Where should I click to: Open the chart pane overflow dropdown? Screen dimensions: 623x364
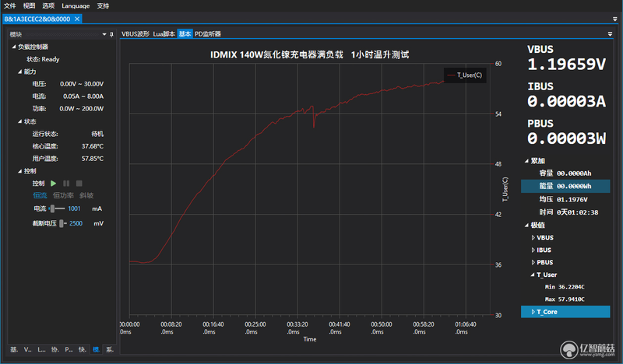610,33
